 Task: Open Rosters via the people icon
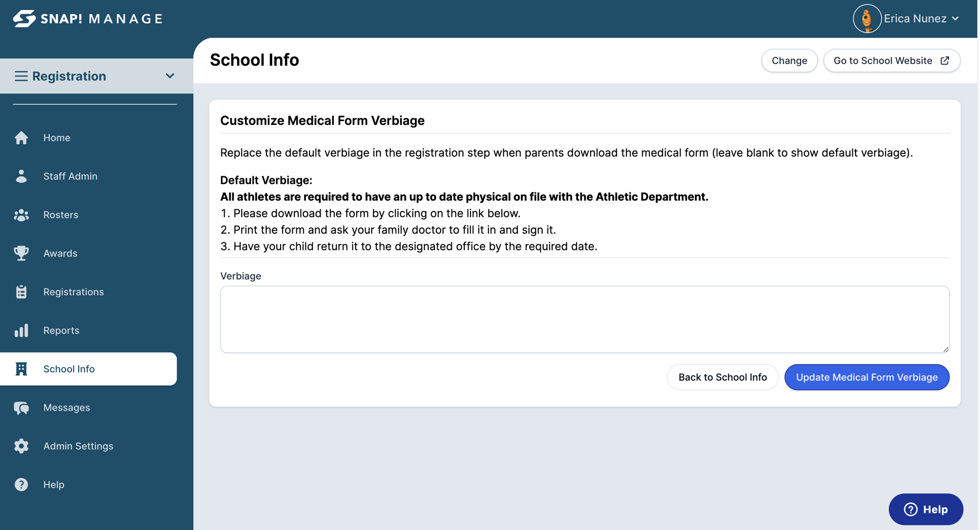(21, 215)
